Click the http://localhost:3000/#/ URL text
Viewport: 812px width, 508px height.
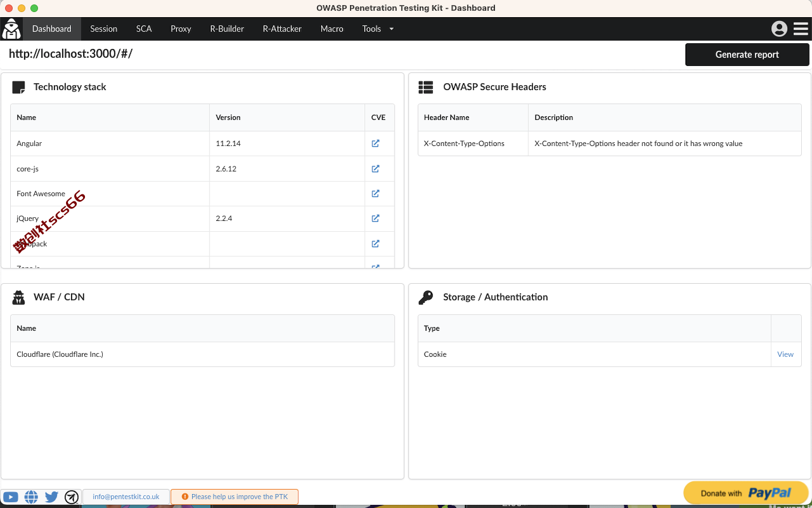pos(70,54)
